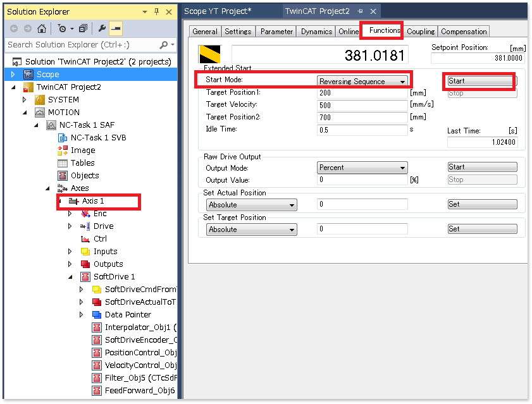Open Properties wrench icon in Solution Explorer
This screenshot has width=532, height=404.
pos(102,28)
